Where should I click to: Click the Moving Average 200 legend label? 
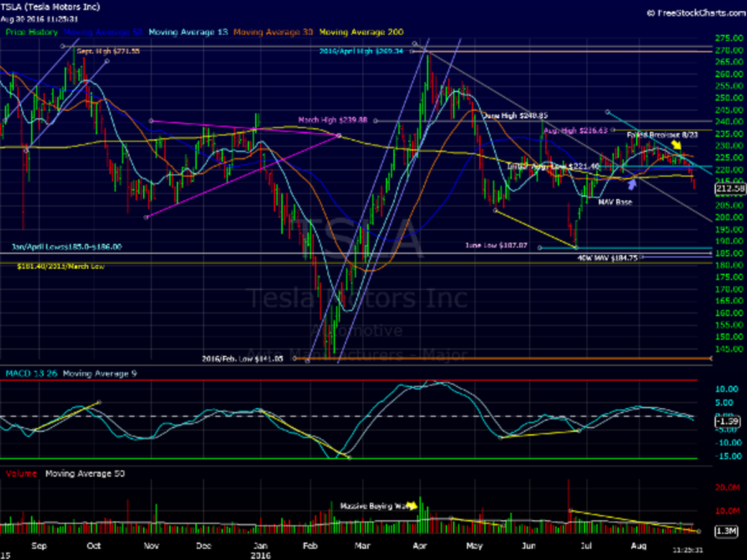point(361,32)
